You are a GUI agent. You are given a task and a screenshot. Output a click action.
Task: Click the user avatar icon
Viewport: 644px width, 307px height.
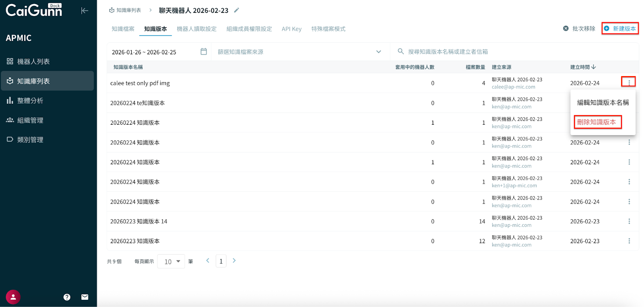(13, 297)
